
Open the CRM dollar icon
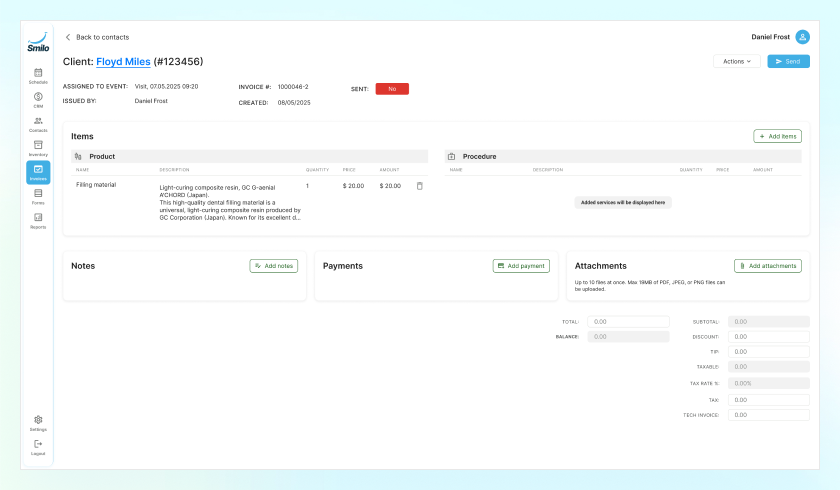click(38, 97)
